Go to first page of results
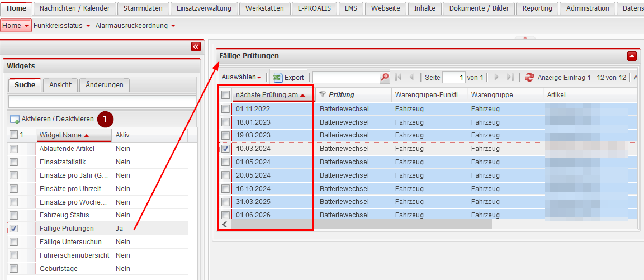 398,77
